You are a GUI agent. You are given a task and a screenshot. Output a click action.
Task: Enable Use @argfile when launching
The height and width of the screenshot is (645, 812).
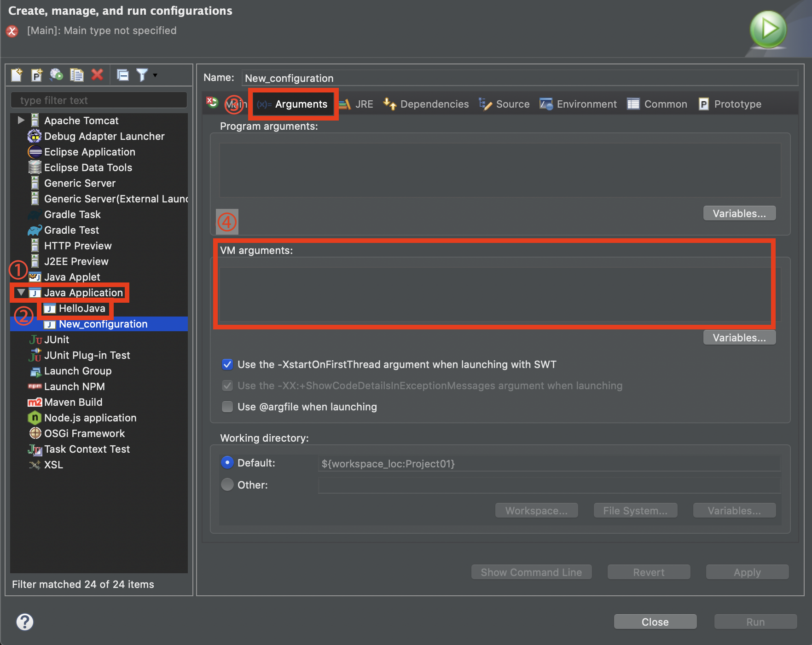[227, 407]
